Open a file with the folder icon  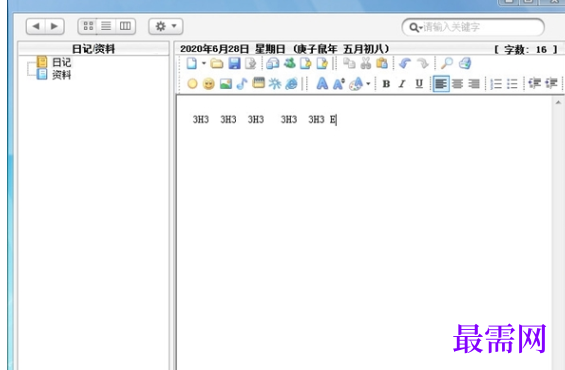pos(217,63)
